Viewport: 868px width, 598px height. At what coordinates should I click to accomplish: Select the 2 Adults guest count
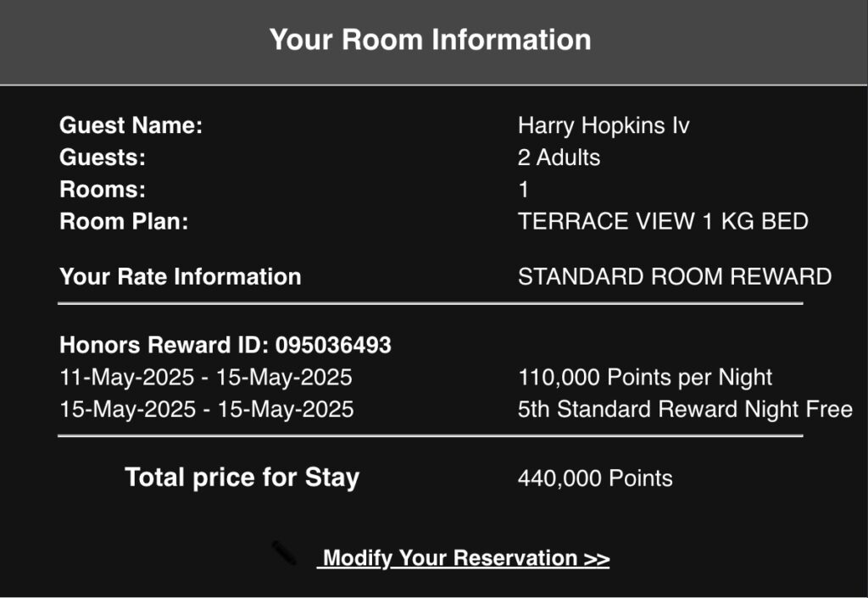[559, 158]
